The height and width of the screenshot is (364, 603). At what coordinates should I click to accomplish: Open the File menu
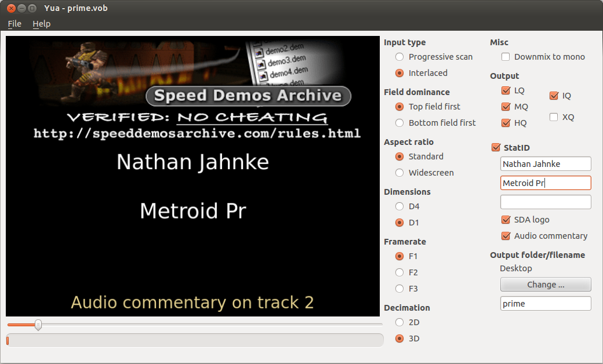coord(14,24)
